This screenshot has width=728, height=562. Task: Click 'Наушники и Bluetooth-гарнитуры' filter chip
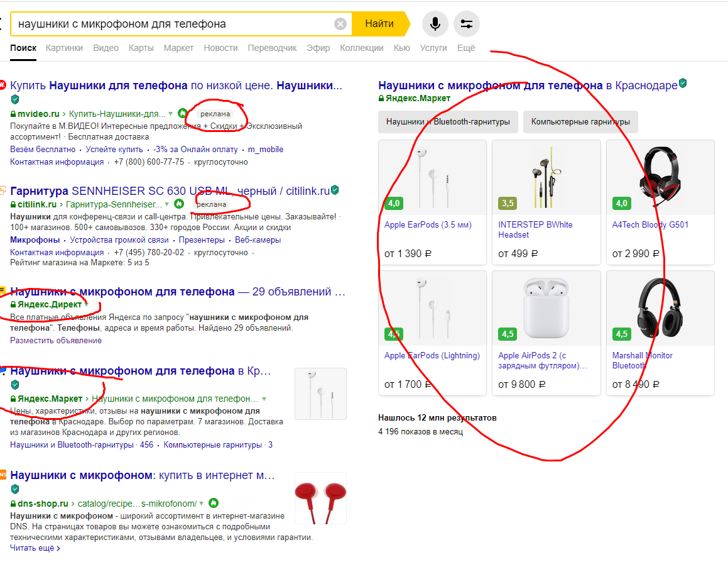448,122
